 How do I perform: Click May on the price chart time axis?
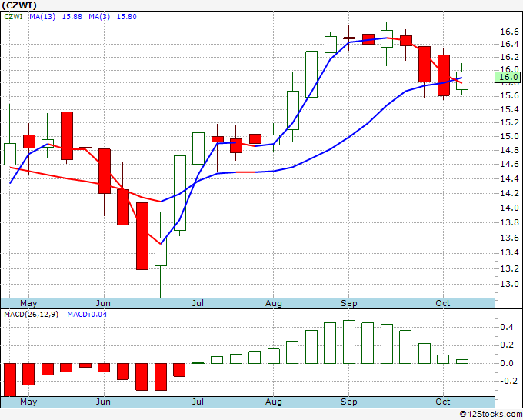click(28, 304)
